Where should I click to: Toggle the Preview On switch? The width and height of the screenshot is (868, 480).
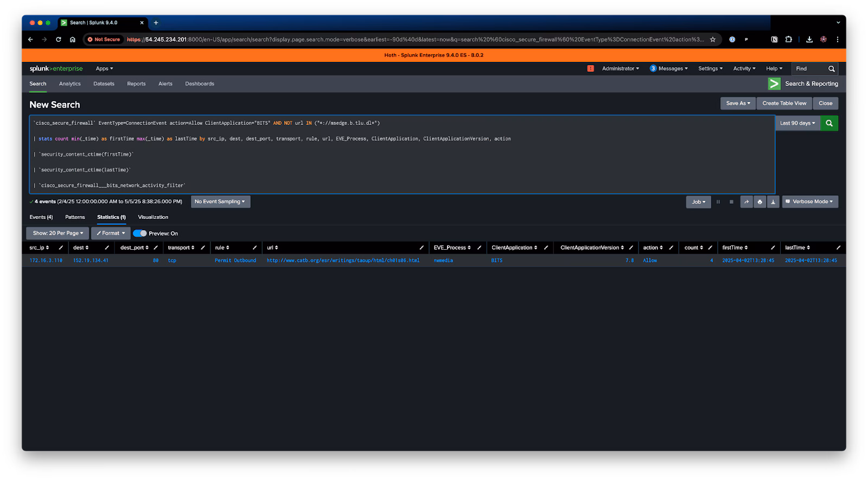click(x=140, y=233)
